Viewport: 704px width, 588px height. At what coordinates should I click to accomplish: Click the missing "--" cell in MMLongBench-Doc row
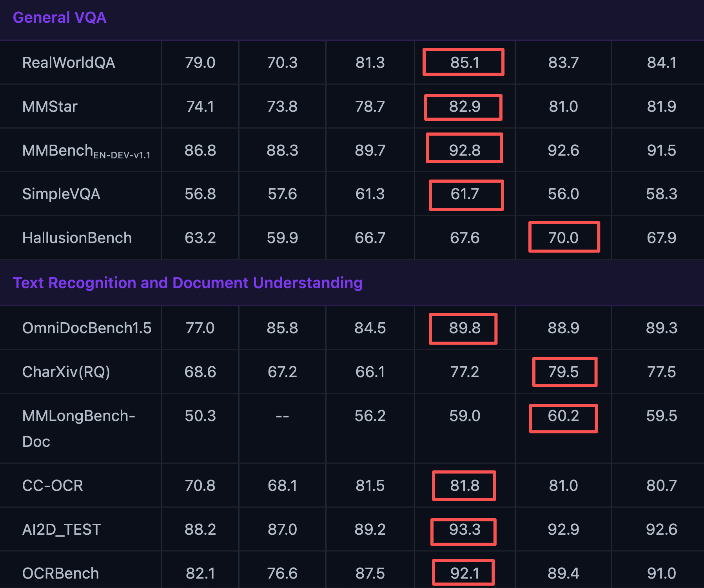pos(282,416)
